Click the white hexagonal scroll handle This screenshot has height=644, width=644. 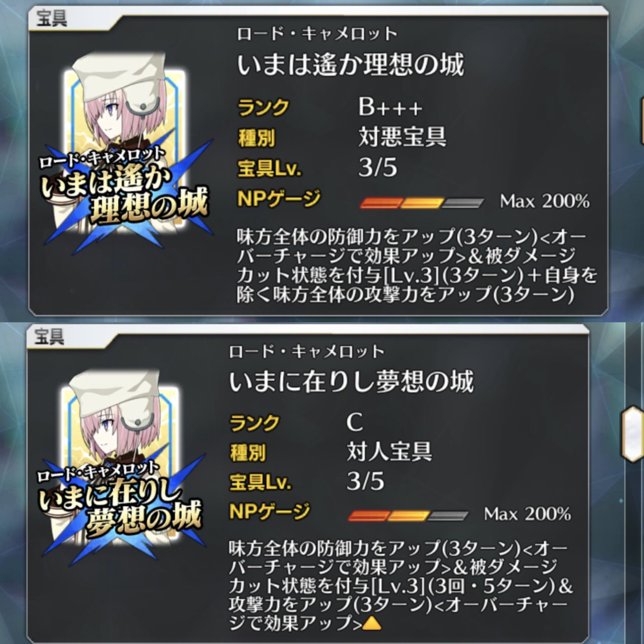click(632, 439)
